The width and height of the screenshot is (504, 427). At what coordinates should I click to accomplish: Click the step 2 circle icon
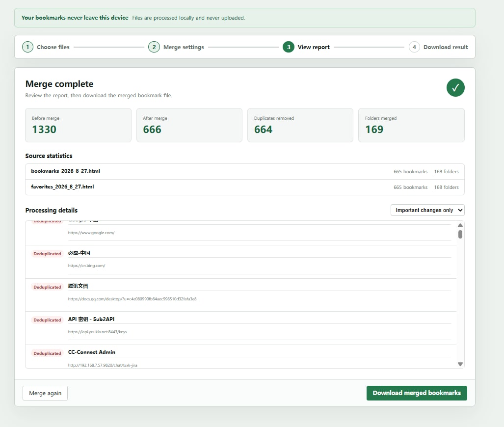pyautogui.click(x=154, y=47)
